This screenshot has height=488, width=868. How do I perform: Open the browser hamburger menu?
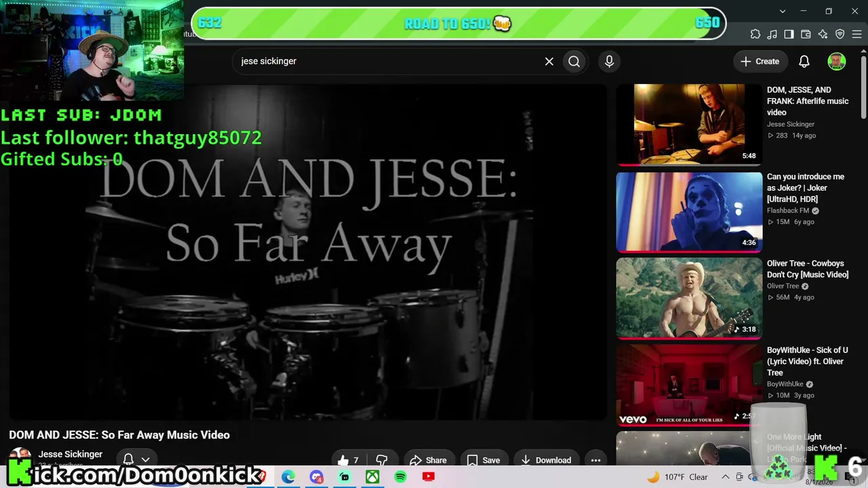coord(857,34)
